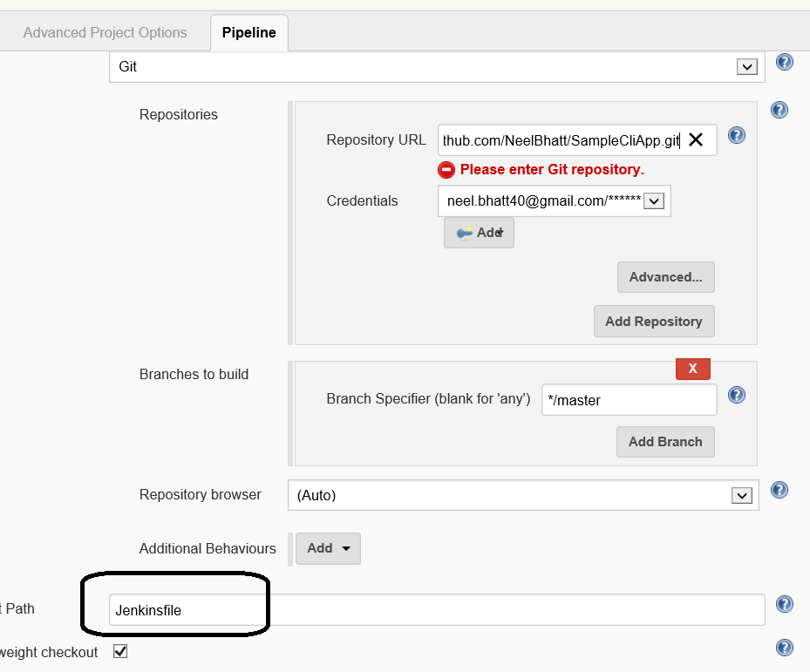This screenshot has height=672, width=810.
Task: Select the Pipeline tab
Action: (248, 33)
